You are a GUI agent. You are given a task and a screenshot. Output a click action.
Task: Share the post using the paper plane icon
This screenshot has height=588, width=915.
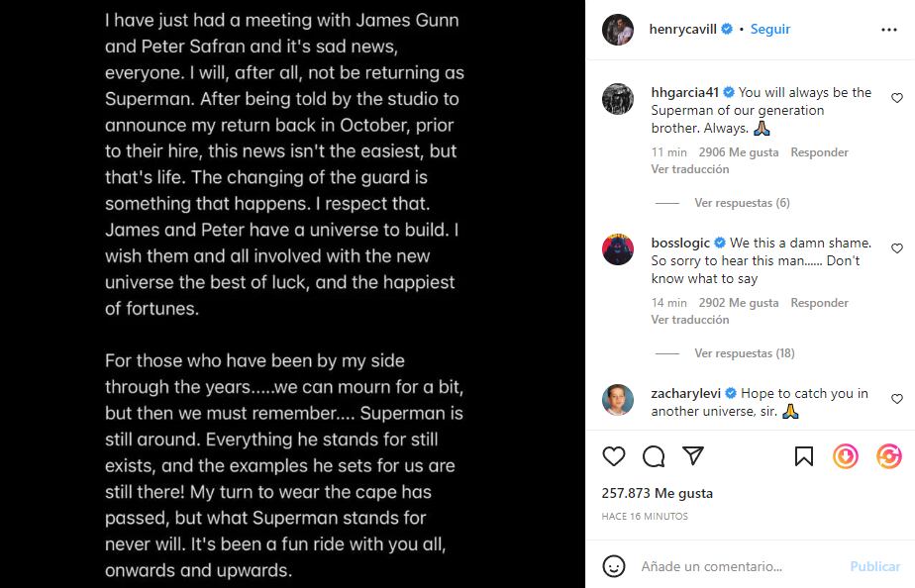(694, 457)
